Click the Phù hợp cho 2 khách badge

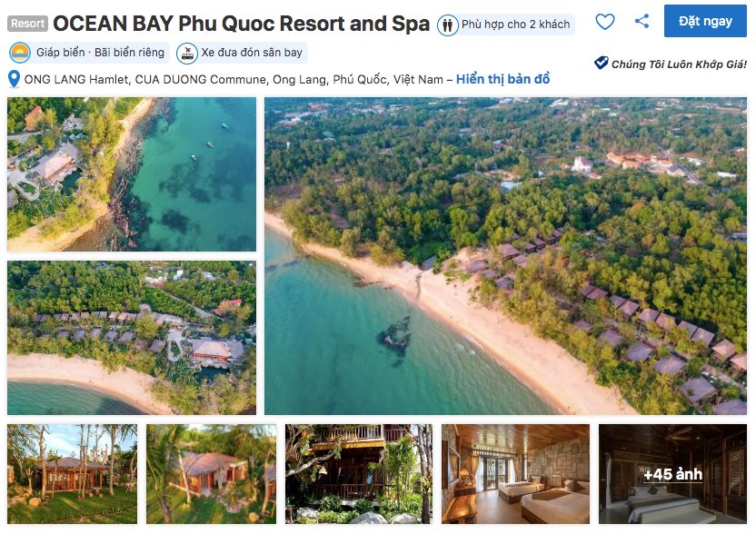(505, 25)
